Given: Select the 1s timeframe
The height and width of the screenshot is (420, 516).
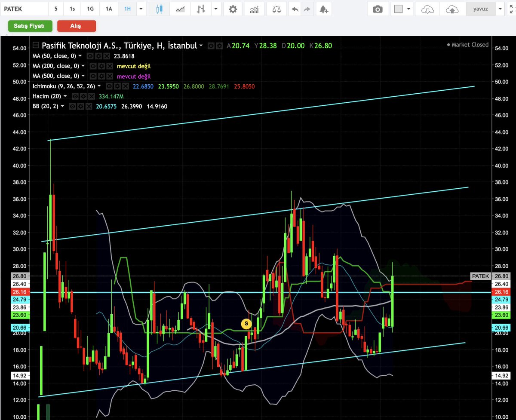Looking at the screenshot, I should tap(72, 9).
